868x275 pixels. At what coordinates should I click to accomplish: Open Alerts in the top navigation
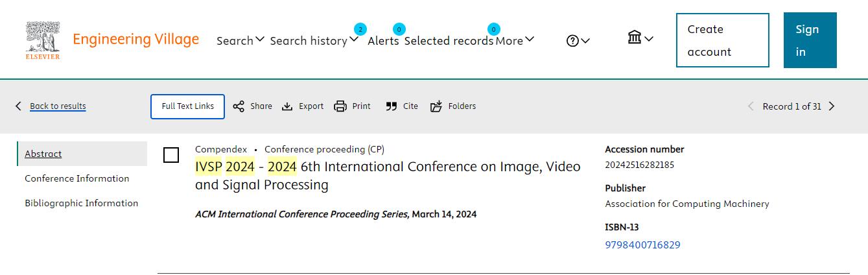(x=383, y=40)
